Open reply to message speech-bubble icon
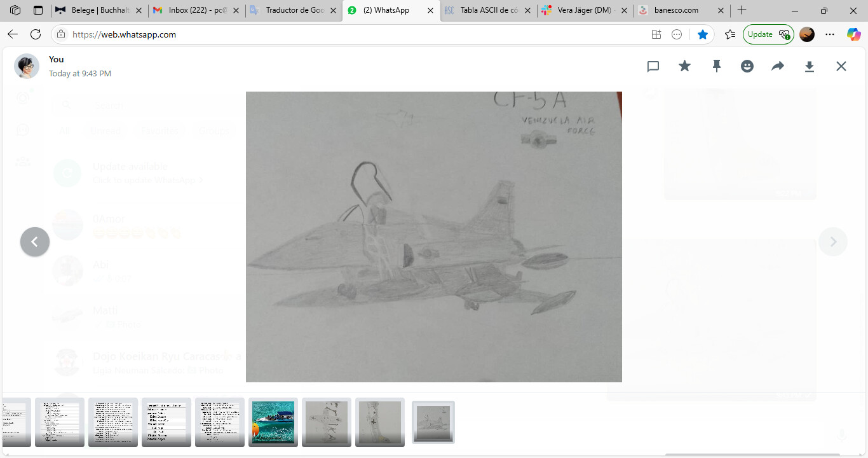This screenshot has width=868, height=458. (653, 66)
